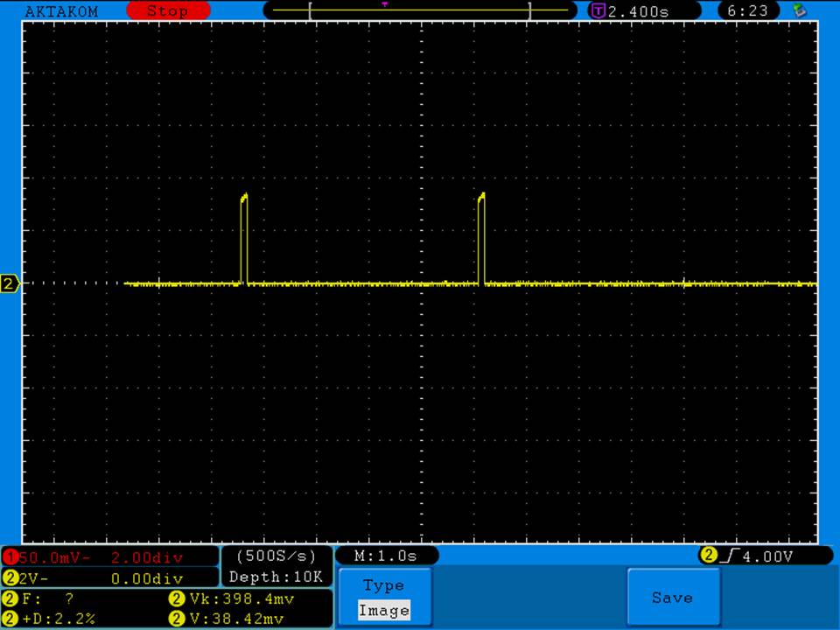Click the purple horizontal trigger position icon
Viewport: 840px width, 630px height.
[598, 11]
